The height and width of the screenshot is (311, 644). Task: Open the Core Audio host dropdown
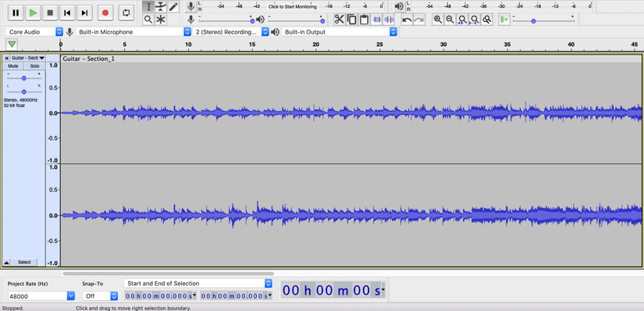34,32
